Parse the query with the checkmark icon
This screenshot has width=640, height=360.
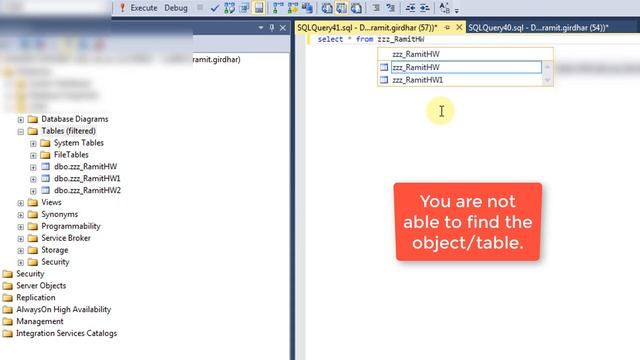[215, 8]
